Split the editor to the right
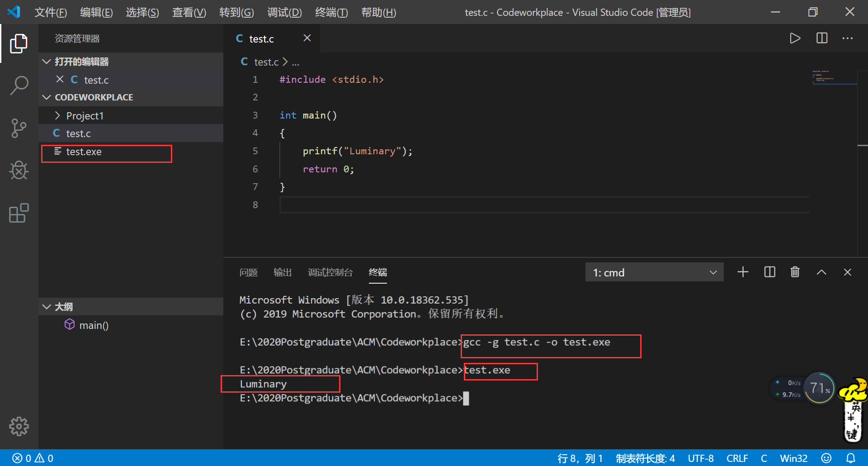Screen dimensions: 868x466 point(822,38)
